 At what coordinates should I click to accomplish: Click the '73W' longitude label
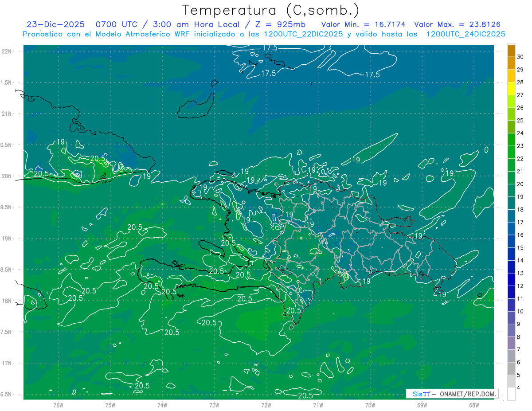point(214,405)
